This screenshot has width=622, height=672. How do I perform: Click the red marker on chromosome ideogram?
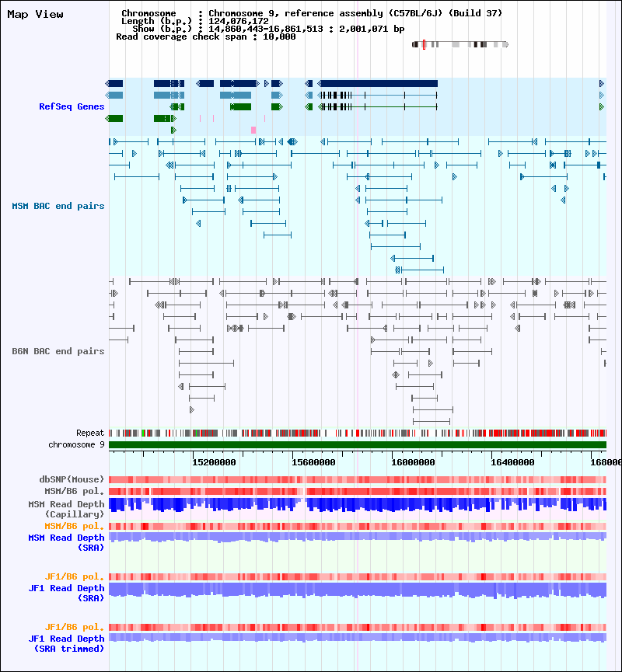point(424,44)
